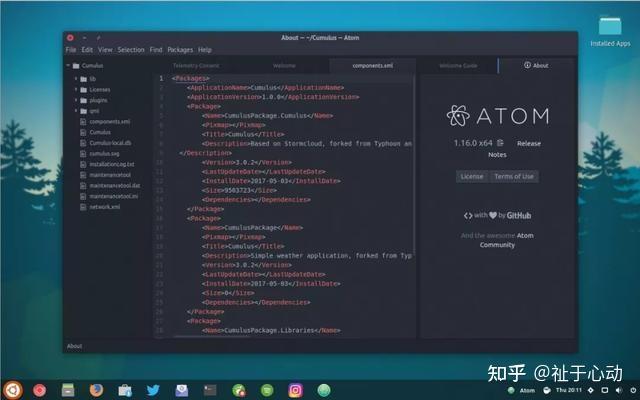Viewport: 640px width, 400px height.
Task: Open the View menu
Action: coord(105,50)
